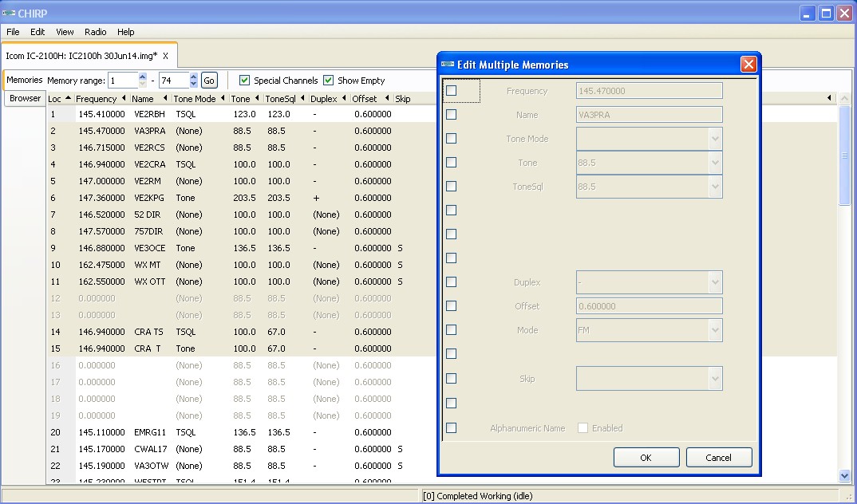857x504 pixels.
Task: Select EMRG11 name in row 20
Action: [150, 432]
